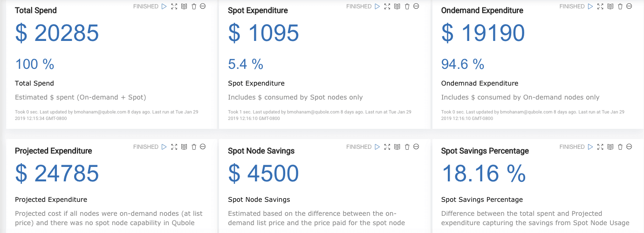Open more options for Spot Savings Percentage
This screenshot has height=233, width=644.
tap(629, 147)
